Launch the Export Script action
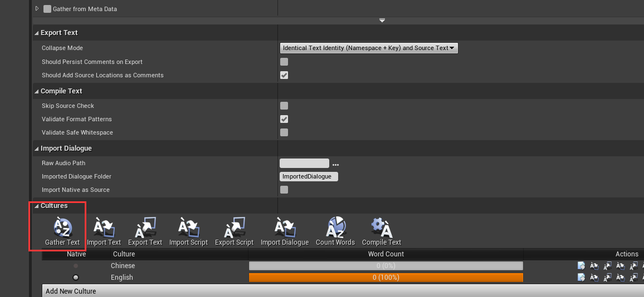This screenshot has width=644, height=297. (x=234, y=232)
